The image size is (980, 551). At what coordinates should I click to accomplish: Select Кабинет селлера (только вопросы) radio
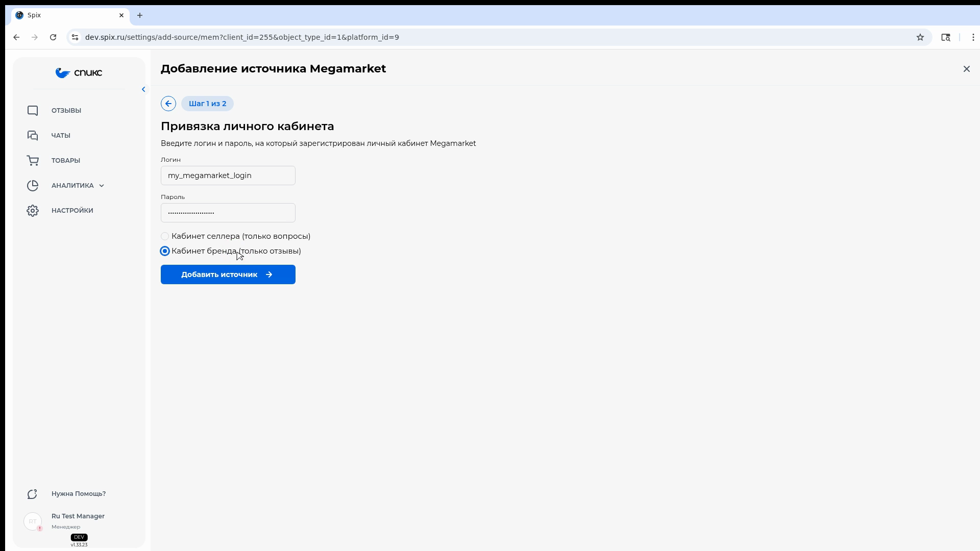pyautogui.click(x=165, y=236)
